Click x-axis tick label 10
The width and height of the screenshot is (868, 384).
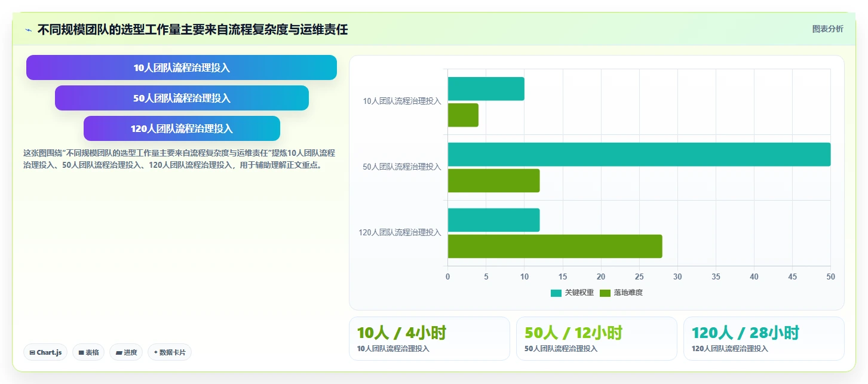pos(525,277)
